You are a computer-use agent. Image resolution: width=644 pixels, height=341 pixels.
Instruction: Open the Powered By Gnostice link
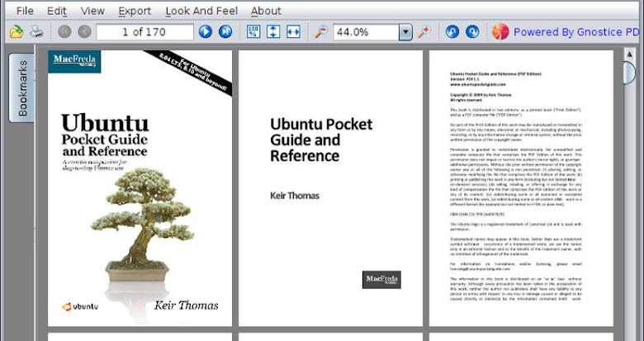[576, 32]
